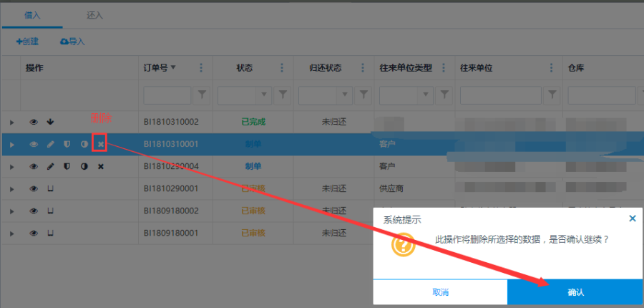Confirm deletion with the 确认 button
644x308 pixels.
[575, 292]
